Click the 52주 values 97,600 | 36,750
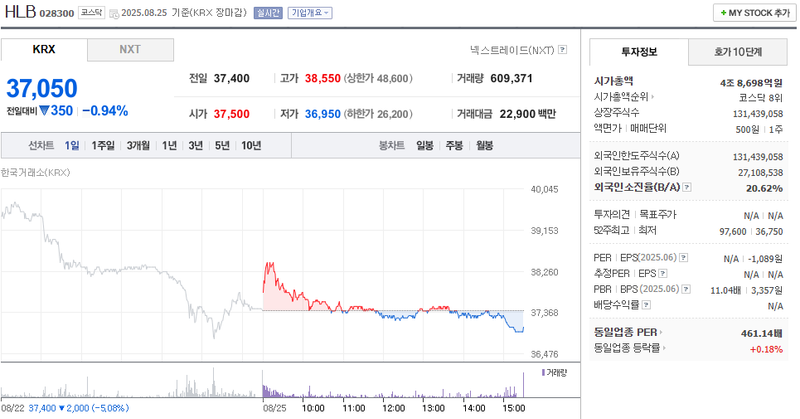This screenshot has width=800, height=419. 751,232
